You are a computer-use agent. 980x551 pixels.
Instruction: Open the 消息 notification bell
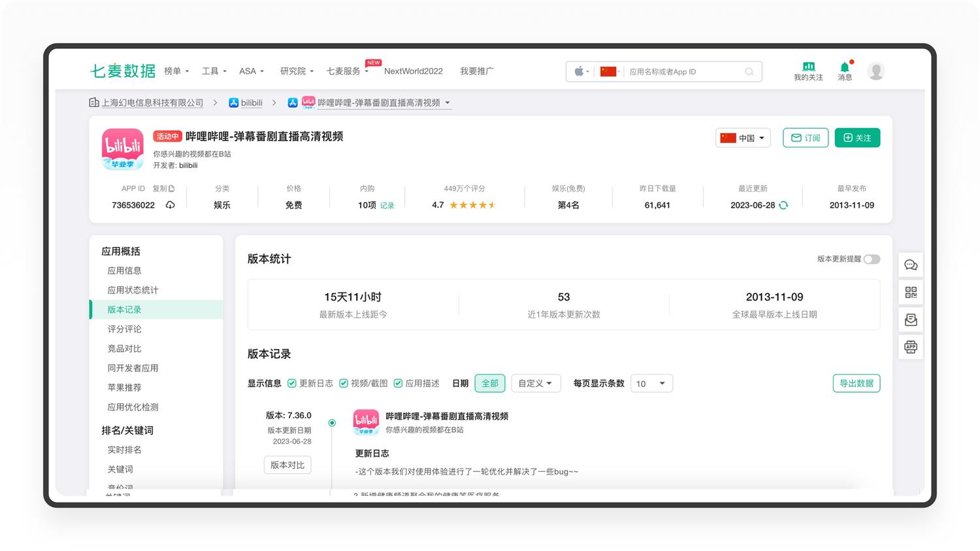coord(844,67)
